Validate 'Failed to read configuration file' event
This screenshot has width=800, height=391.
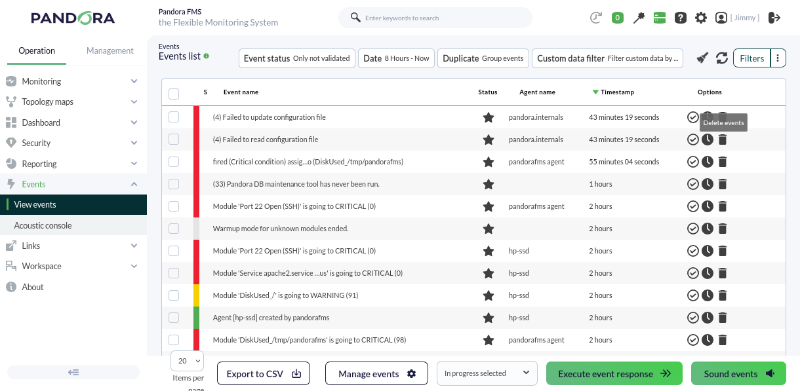click(692, 139)
